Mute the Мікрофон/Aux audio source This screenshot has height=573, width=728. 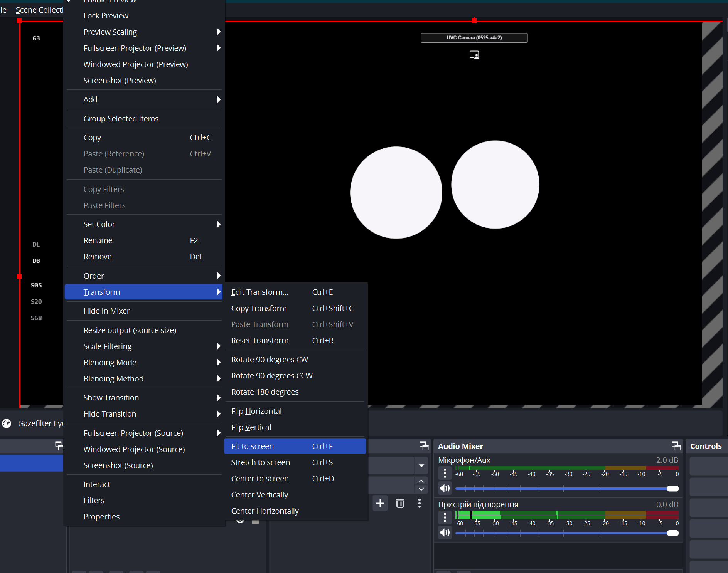[444, 488]
